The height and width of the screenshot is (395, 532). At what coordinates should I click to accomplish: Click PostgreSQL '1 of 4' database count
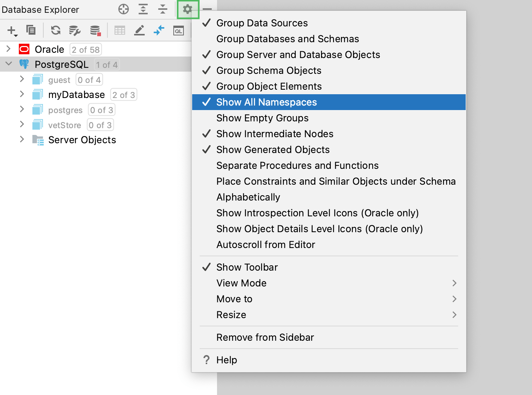[107, 64]
